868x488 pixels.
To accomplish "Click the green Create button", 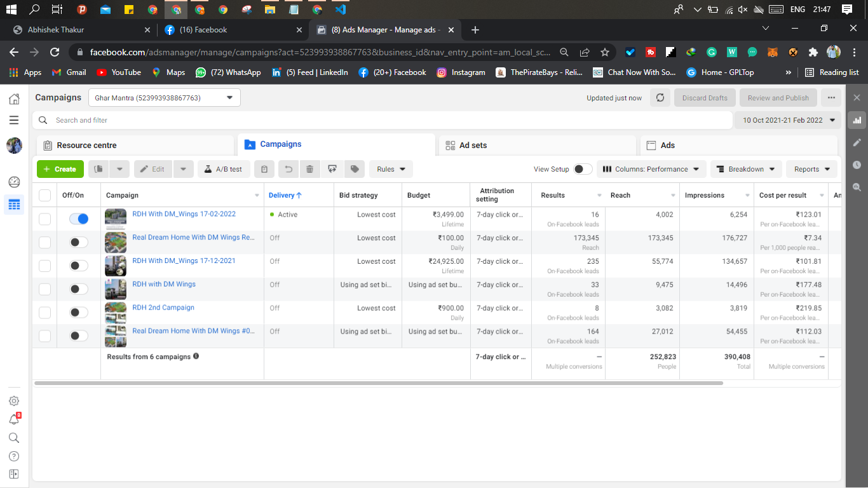I will pyautogui.click(x=60, y=169).
